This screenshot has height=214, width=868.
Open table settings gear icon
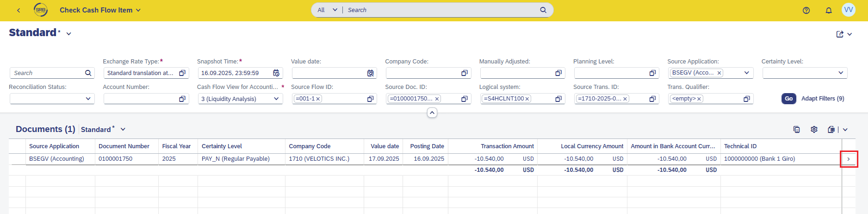tap(814, 130)
